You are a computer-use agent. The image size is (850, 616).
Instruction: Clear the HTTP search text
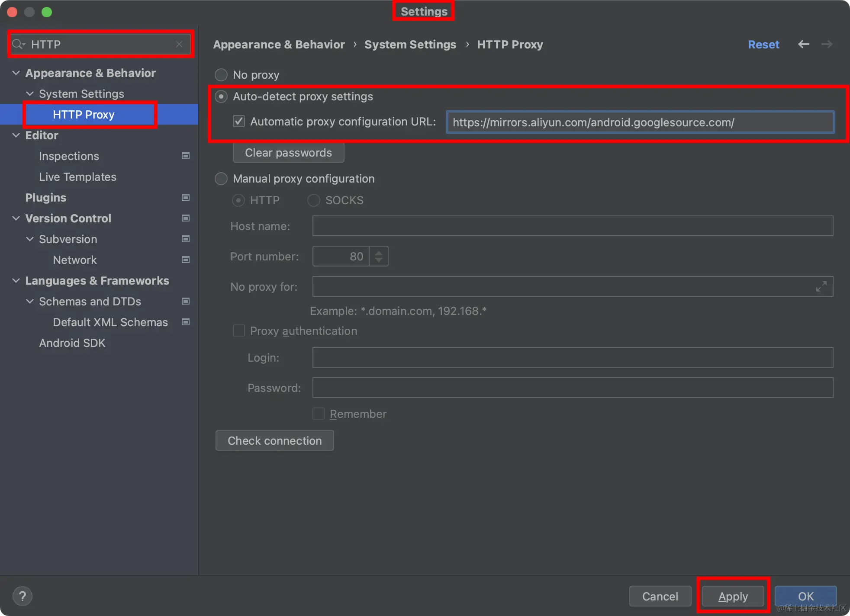pos(179,44)
